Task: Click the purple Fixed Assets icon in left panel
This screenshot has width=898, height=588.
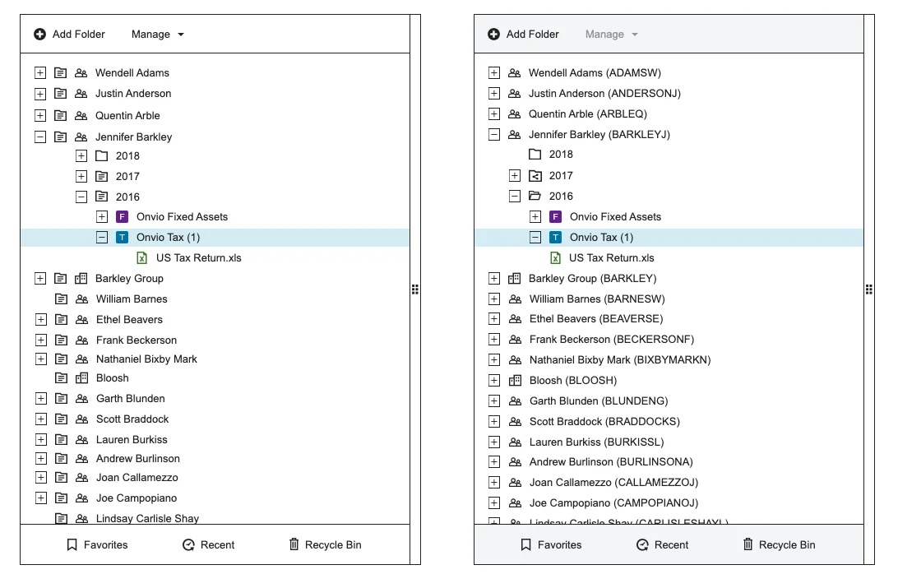Action: pyautogui.click(x=122, y=216)
